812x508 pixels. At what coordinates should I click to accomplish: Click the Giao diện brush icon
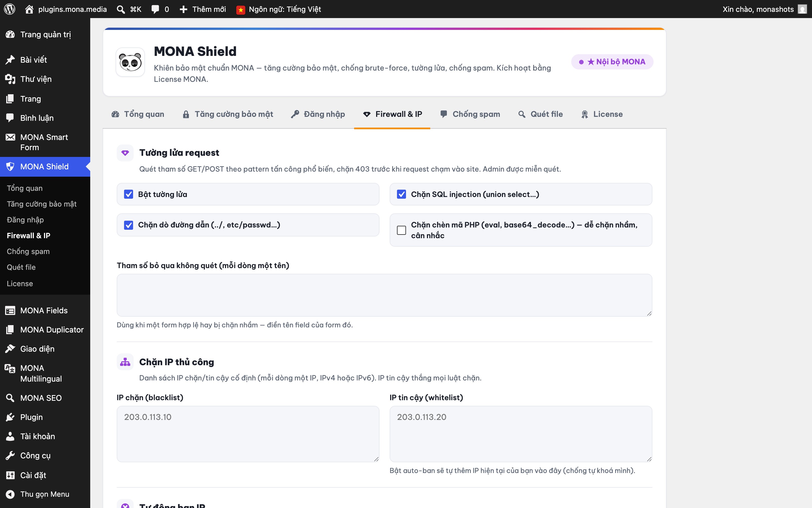click(10, 349)
